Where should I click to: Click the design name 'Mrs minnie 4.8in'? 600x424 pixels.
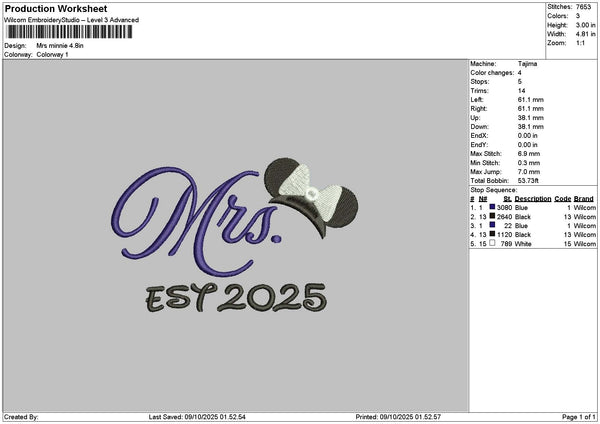pos(60,46)
